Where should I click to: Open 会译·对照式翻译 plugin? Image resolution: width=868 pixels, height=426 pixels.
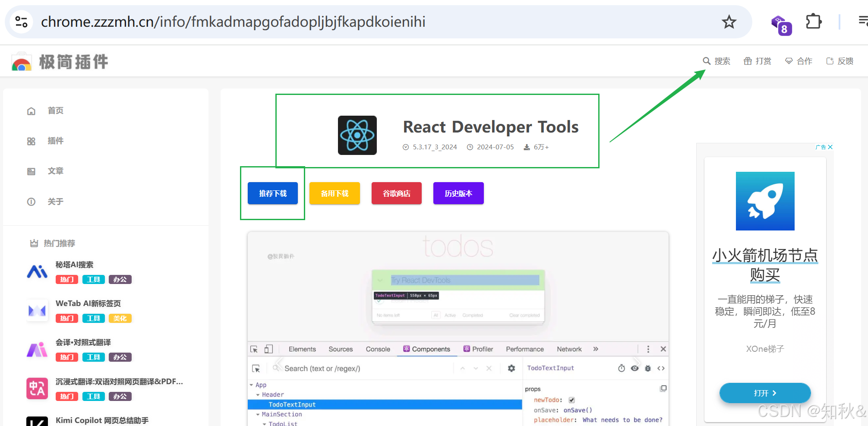(83, 342)
